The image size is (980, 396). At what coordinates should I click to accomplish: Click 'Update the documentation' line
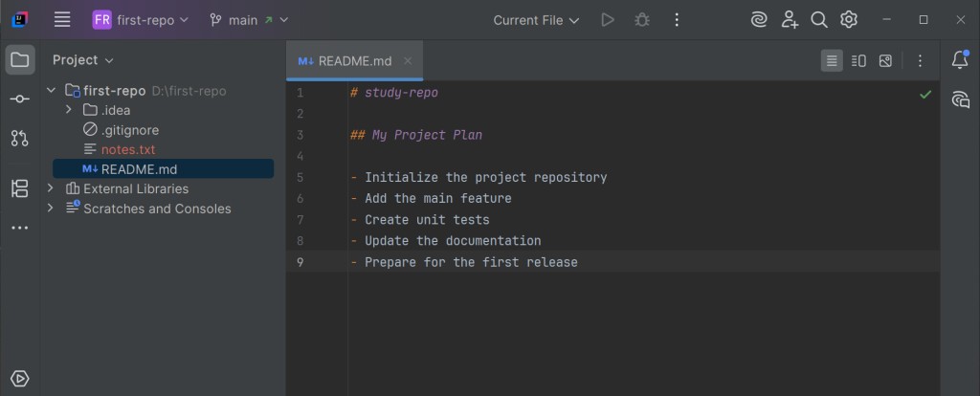[453, 240]
